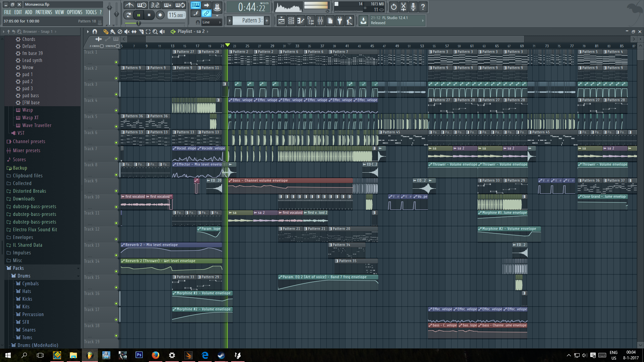Open the Playlist - sa 2 clip menu arrow
Image resolution: width=644 pixels, height=362 pixels.
click(x=208, y=32)
